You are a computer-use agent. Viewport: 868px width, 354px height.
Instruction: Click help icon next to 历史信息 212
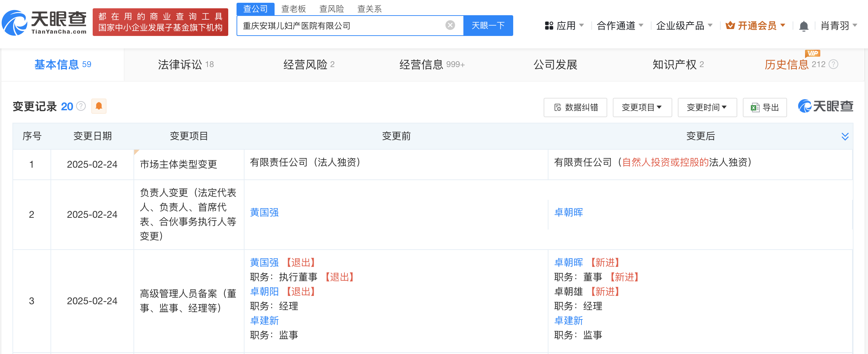tap(833, 64)
